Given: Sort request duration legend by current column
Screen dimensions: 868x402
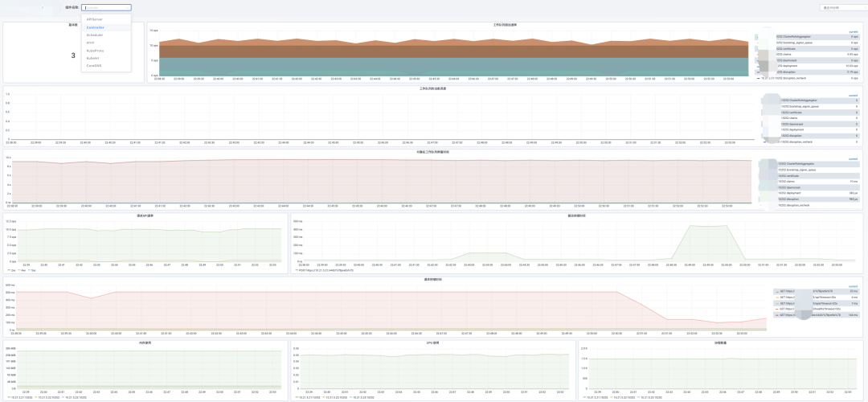Looking at the screenshot, I should pos(853,286).
